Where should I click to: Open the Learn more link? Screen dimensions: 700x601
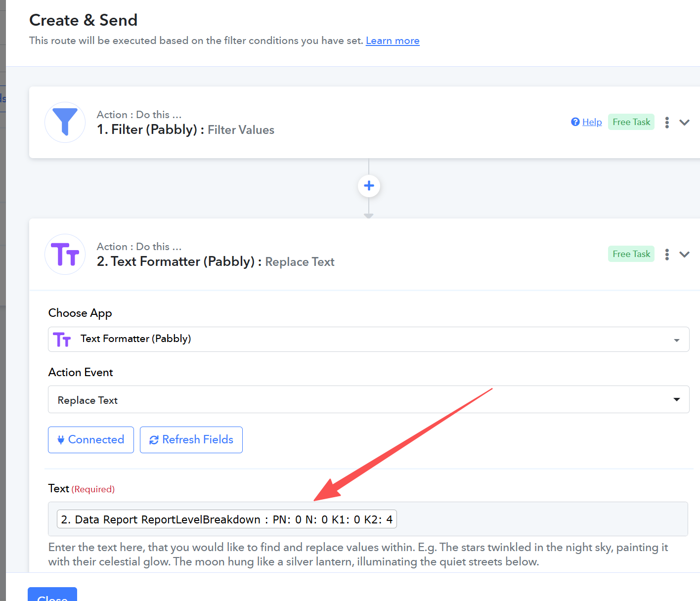point(393,41)
